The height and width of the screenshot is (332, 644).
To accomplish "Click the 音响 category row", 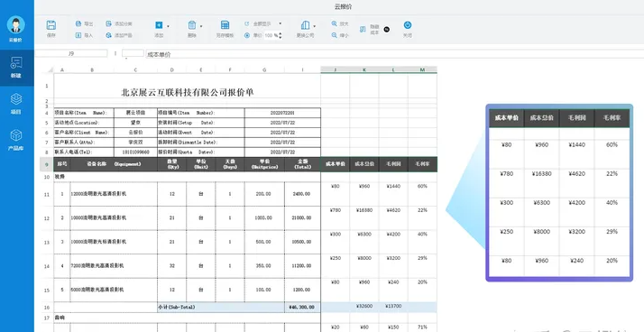I will (187, 318).
